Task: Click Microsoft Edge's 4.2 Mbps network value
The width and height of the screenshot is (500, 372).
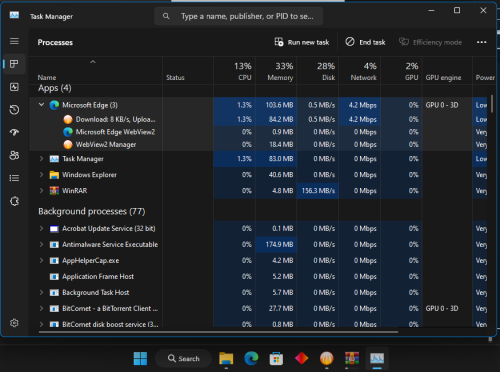Action: tap(360, 105)
